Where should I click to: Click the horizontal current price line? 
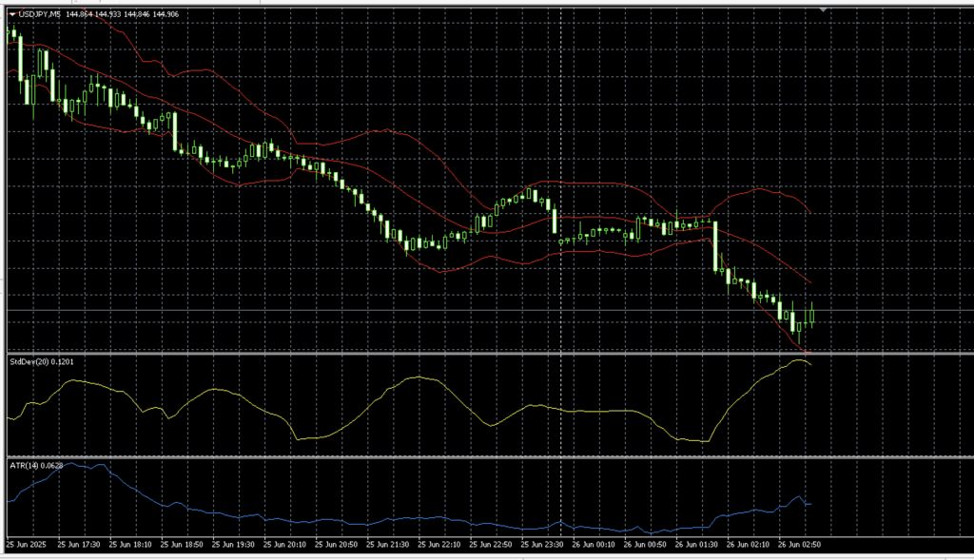click(x=476, y=310)
